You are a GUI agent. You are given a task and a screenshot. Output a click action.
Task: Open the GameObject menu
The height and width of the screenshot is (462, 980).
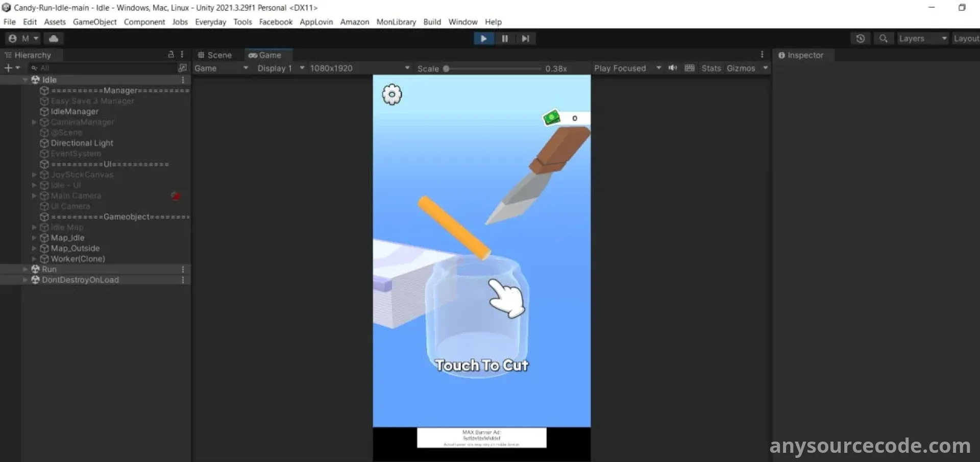coord(94,22)
